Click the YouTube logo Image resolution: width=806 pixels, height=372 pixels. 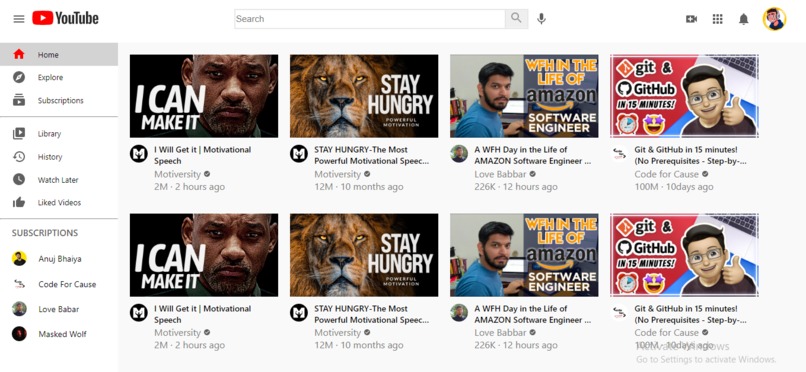click(x=65, y=18)
